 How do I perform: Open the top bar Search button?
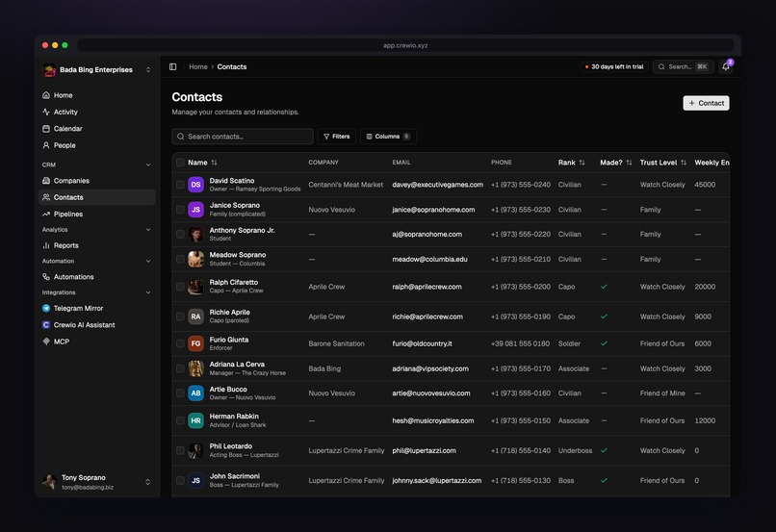(x=684, y=66)
